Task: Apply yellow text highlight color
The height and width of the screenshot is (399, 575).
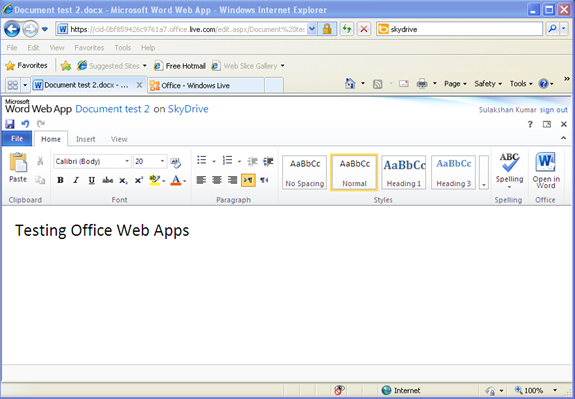Action: point(155,180)
